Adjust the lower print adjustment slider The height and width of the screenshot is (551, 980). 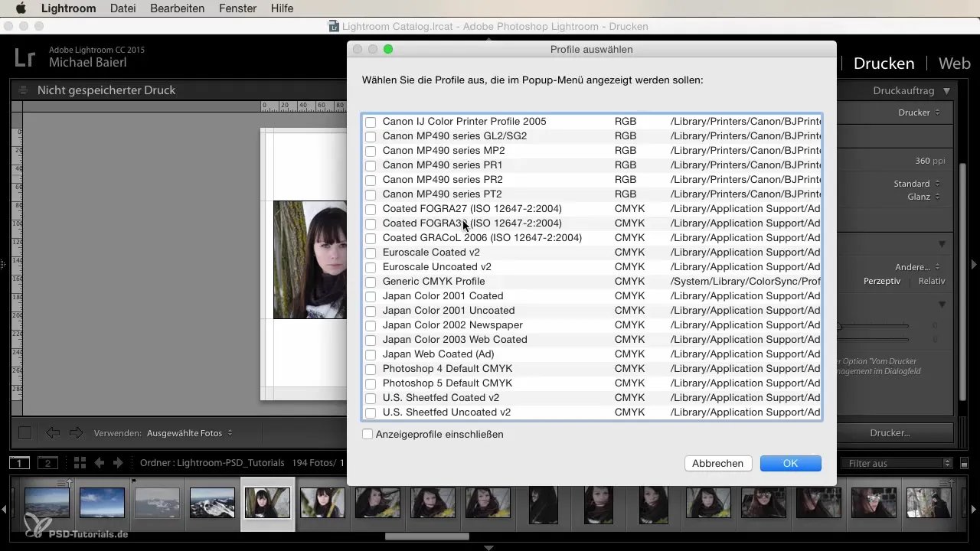pyautogui.click(x=873, y=339)
